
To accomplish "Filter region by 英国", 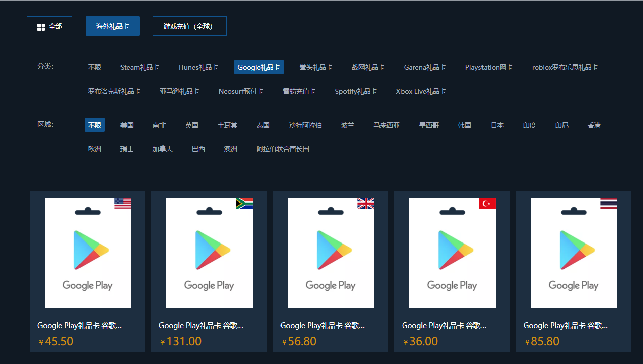I will coord(192,125).
